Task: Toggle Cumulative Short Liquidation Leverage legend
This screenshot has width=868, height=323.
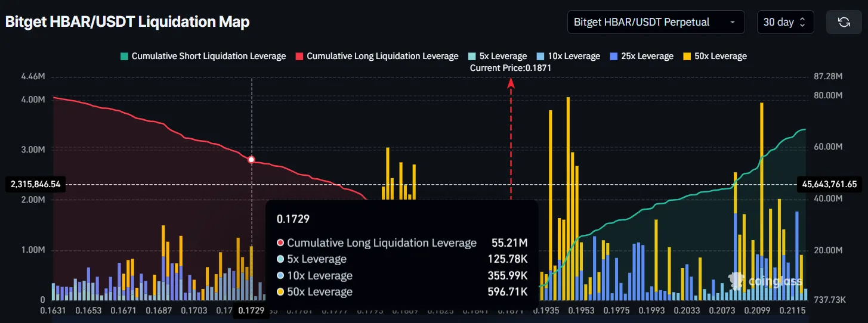Action: click(203, 56)
